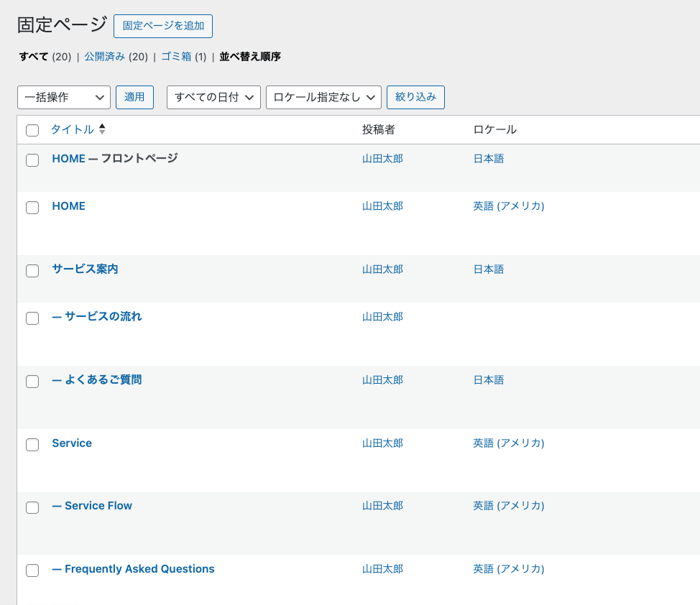Screen dimensions: 700x605
Task: Click the 固定ページを追加 button
Action: click(x=163, y=26)
